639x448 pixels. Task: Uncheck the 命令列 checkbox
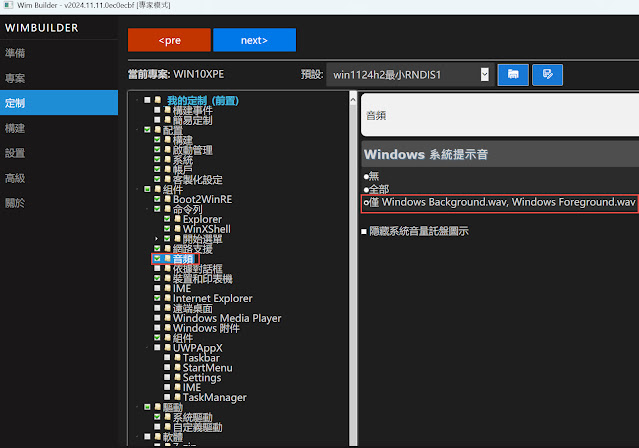pos(157,209)
